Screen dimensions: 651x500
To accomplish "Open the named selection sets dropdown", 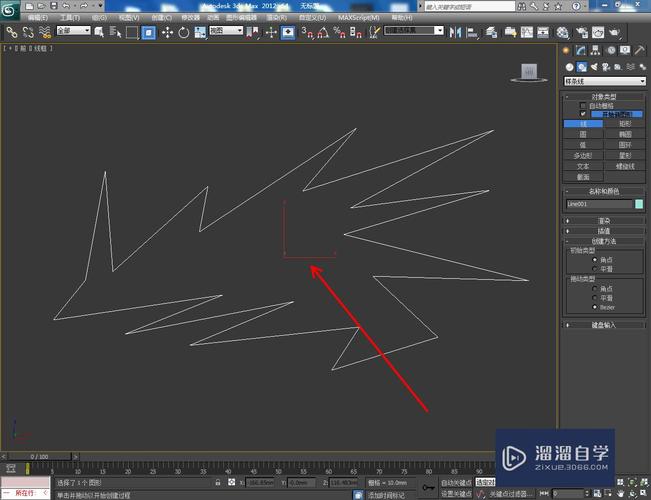I will (x=414, y=30).
